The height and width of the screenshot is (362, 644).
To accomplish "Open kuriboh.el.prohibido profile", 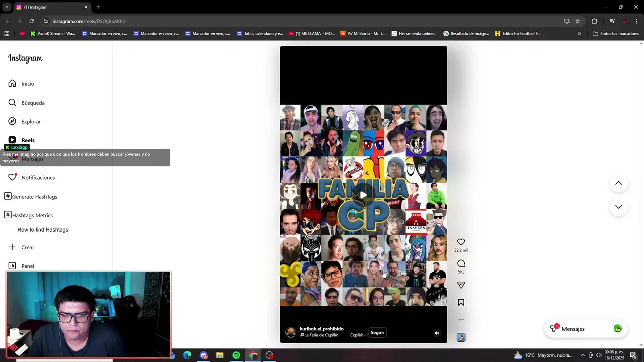I will (321, 329).
